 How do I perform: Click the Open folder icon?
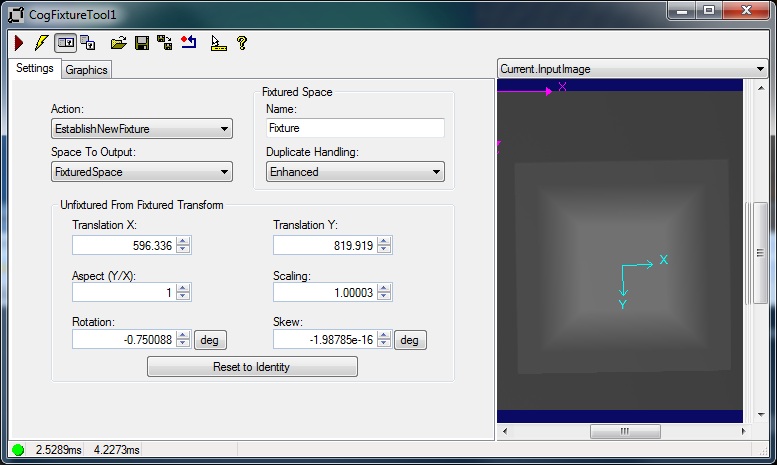(119, 43)
